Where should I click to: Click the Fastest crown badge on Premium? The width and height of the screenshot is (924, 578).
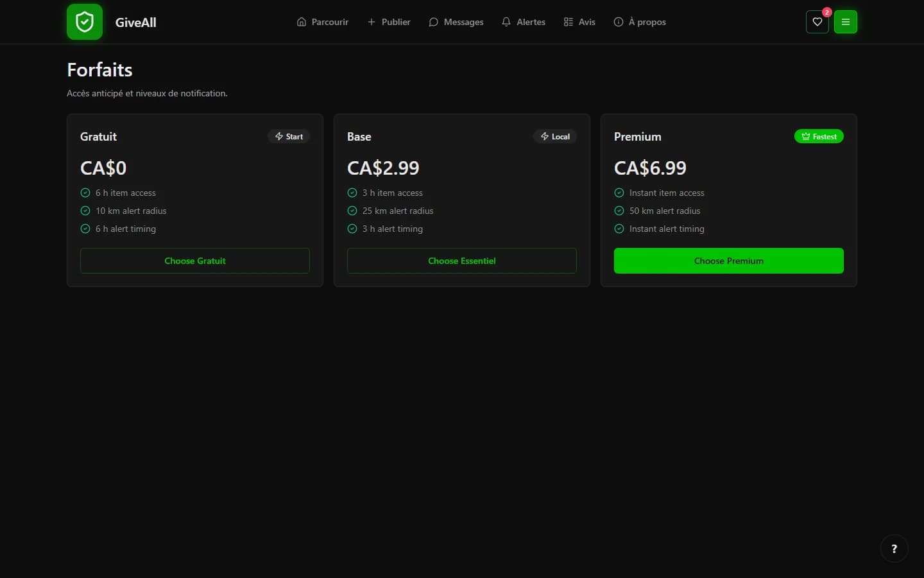click(819, 136)
